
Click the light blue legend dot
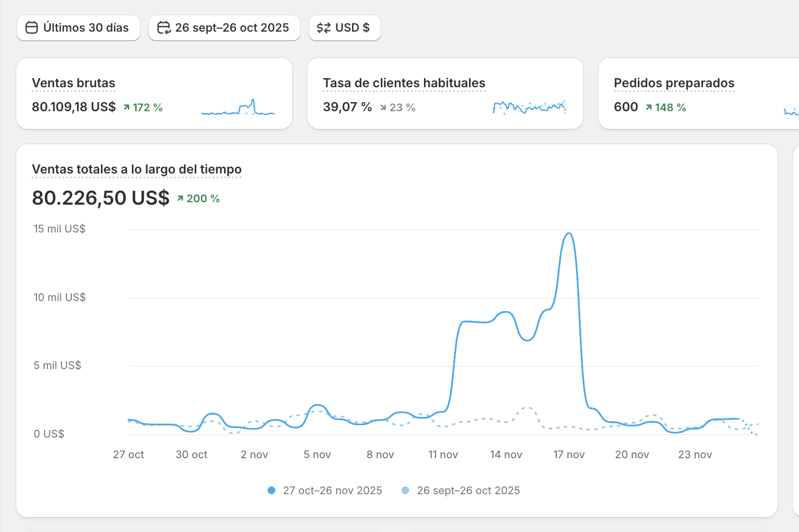click(405, 490)
